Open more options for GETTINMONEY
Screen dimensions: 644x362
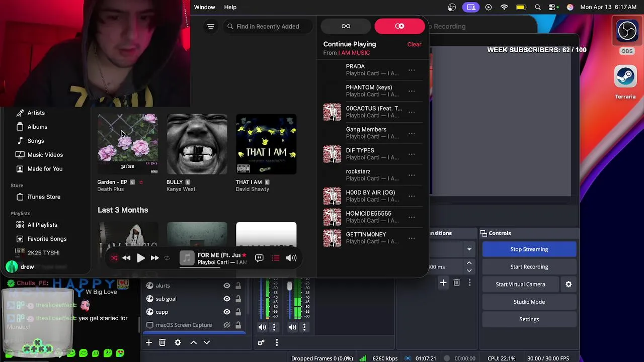(412, 238)
